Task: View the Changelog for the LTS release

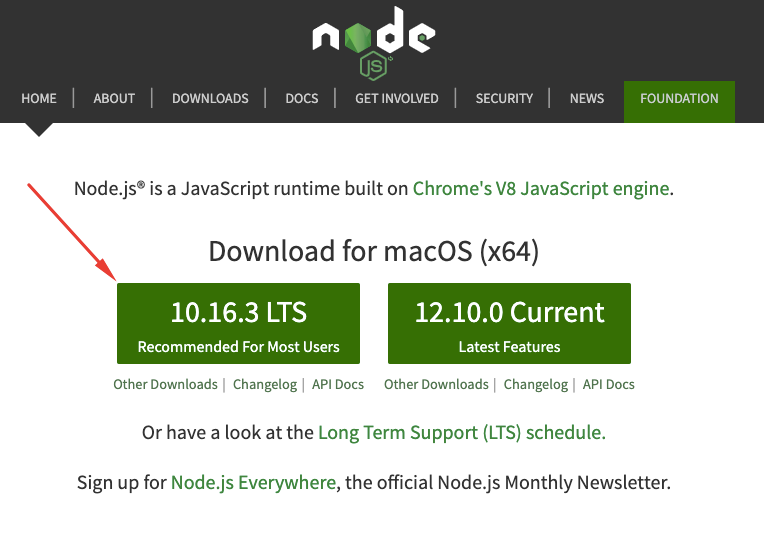Action: [265, 384]
